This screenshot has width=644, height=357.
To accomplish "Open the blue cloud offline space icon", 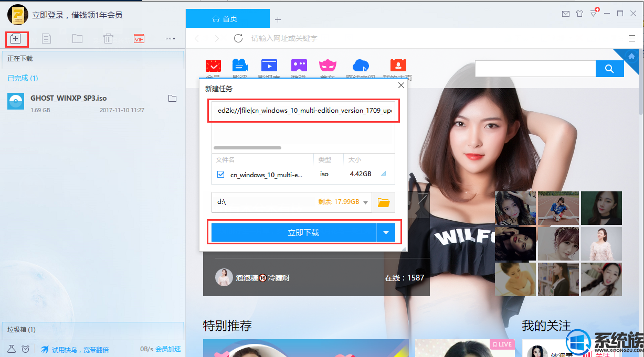I will click(x=361, y=66).
